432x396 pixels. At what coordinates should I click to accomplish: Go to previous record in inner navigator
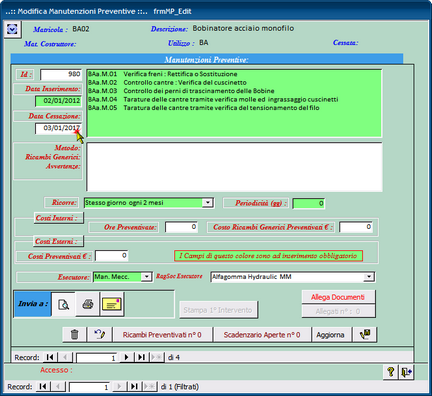point(65,357)
